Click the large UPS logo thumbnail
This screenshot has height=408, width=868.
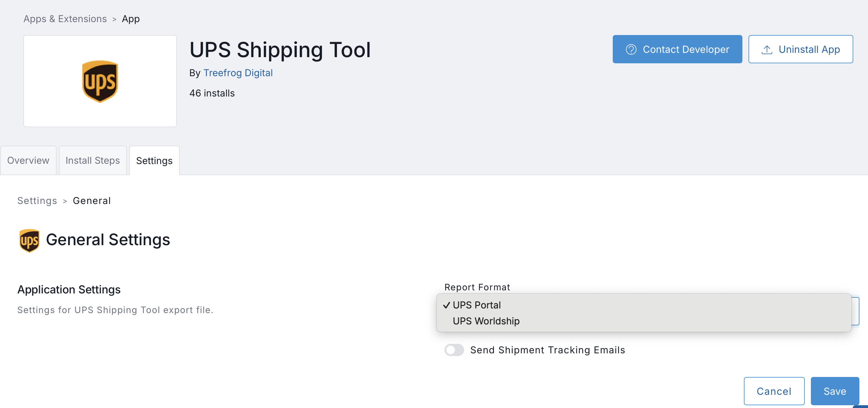pos(100,81)
